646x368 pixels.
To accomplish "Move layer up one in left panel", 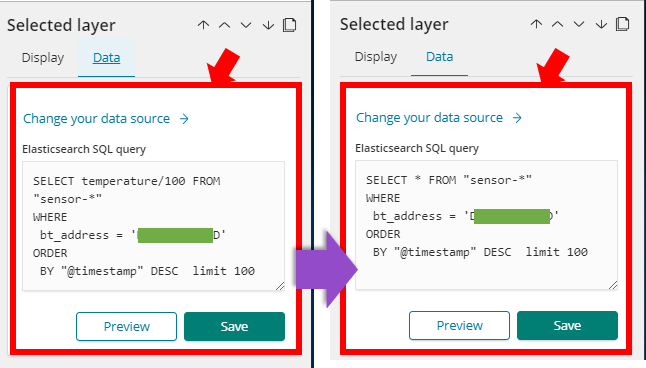I will click(225, 25).
